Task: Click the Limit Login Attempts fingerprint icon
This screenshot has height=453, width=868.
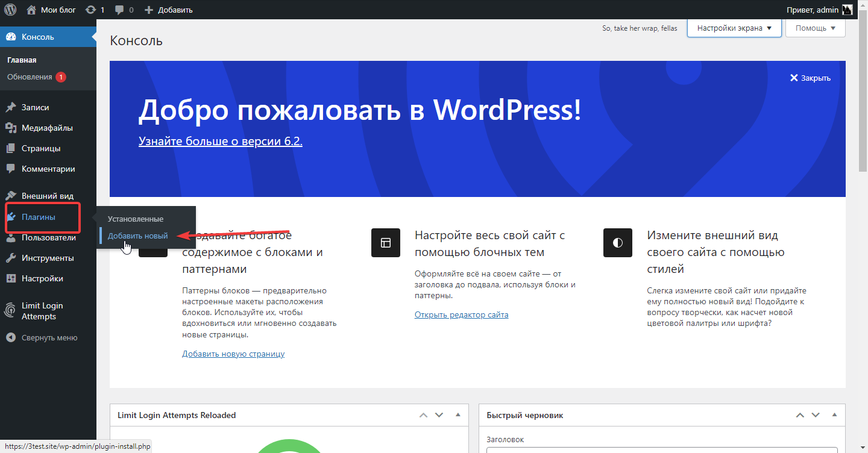Action: point(11,310)
